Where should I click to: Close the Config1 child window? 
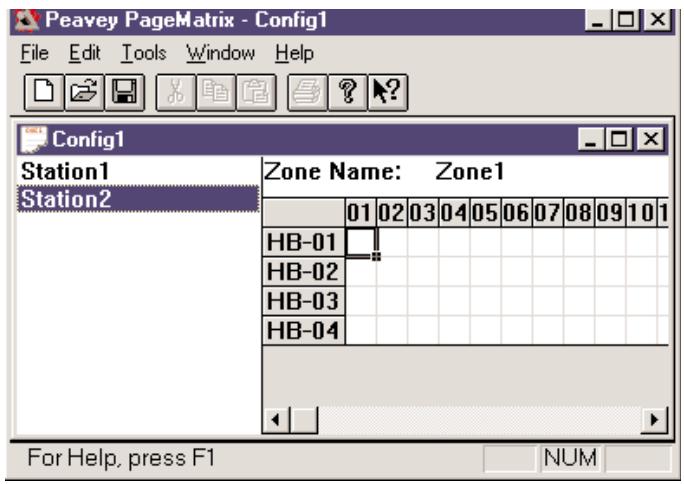pos(651,140)
